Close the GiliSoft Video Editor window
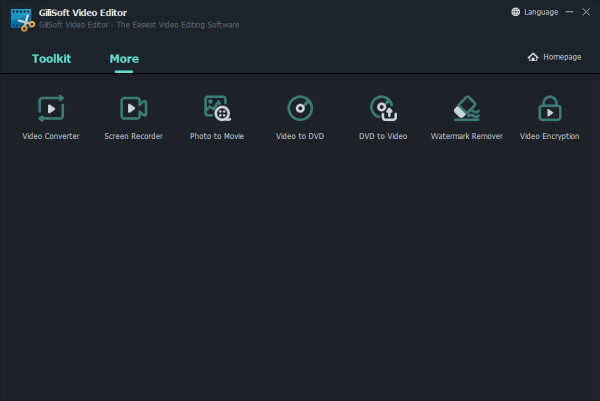This screenshot has width=600, height=401. 586,12
